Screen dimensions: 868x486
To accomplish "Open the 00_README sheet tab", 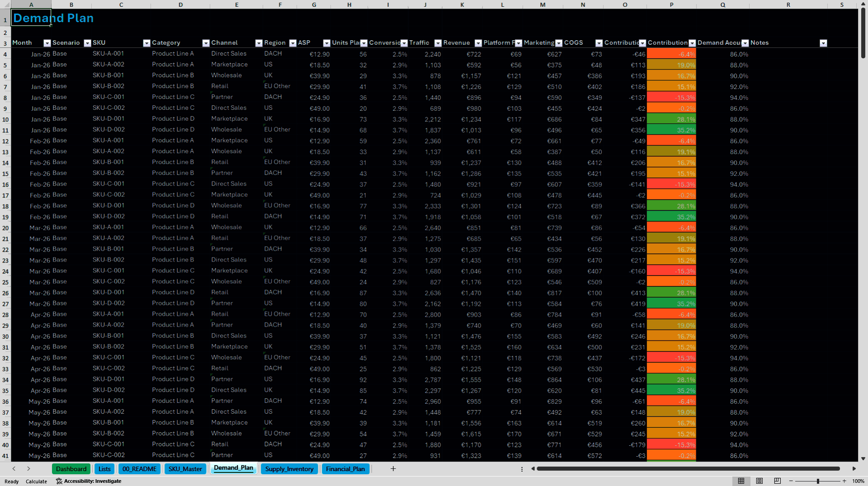I will (x=139, y=469).
